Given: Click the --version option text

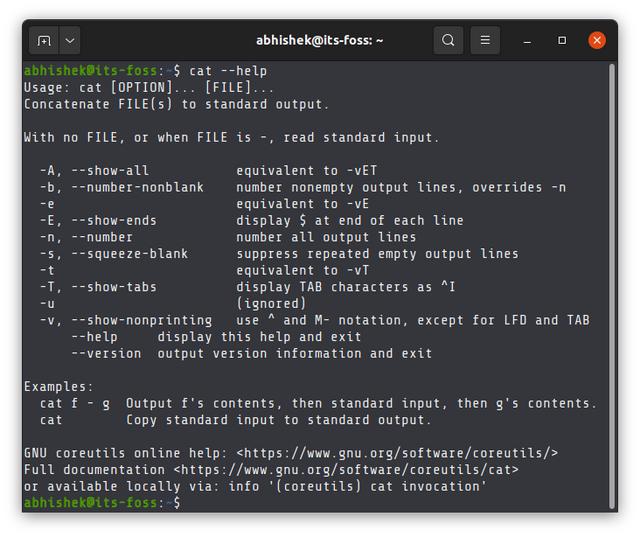Looking at the screenshot, I should click(x=107, y=353).
